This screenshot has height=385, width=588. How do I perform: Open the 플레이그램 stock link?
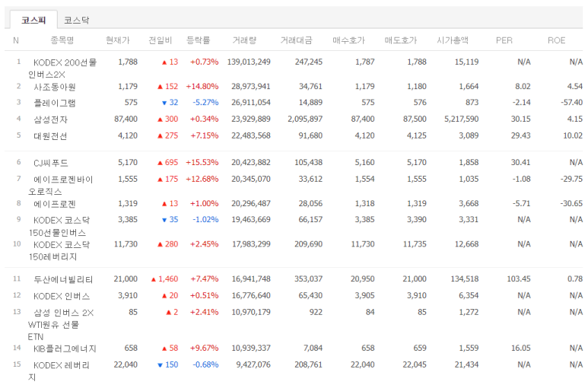click(x=55, y=103)
